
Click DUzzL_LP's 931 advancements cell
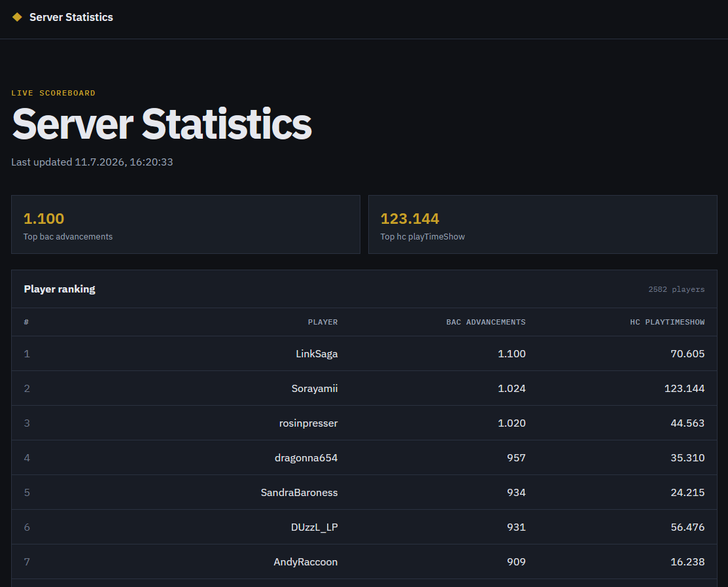(x=516, y=527)
